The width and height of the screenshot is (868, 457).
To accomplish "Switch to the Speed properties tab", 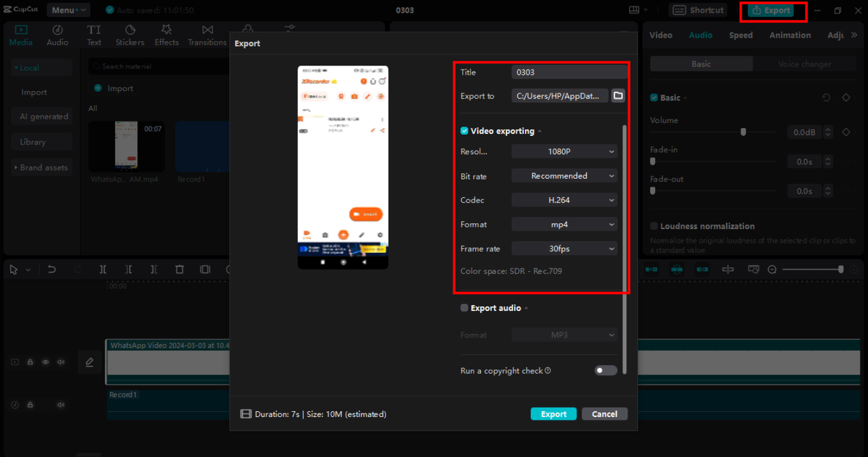I will [x=741, y=35].
